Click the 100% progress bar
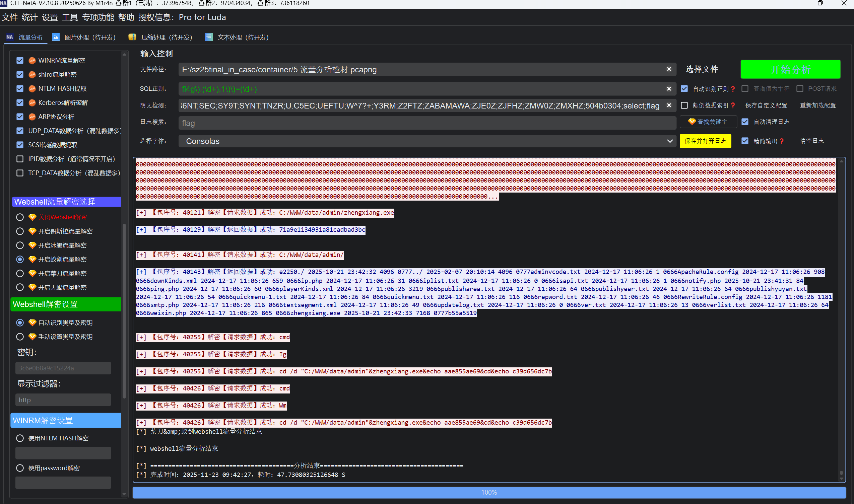The width and height of the screenshot is (854, 504). point(488,492)
